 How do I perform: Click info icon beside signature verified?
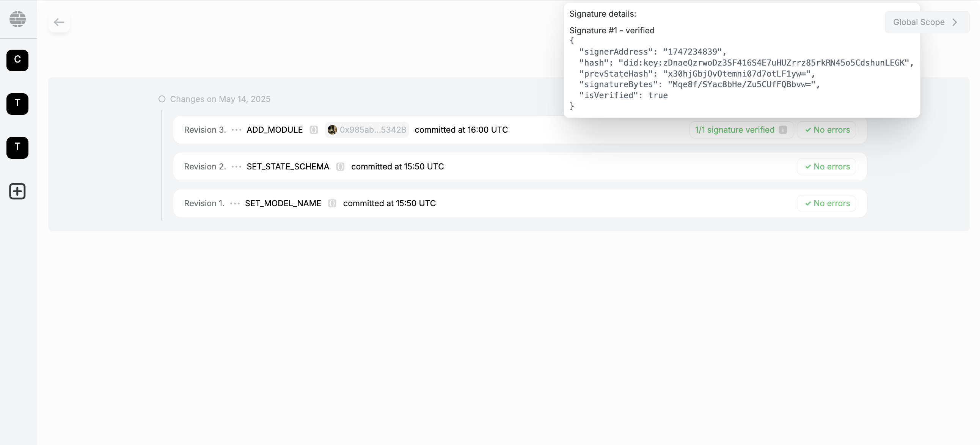coord(782,130)
